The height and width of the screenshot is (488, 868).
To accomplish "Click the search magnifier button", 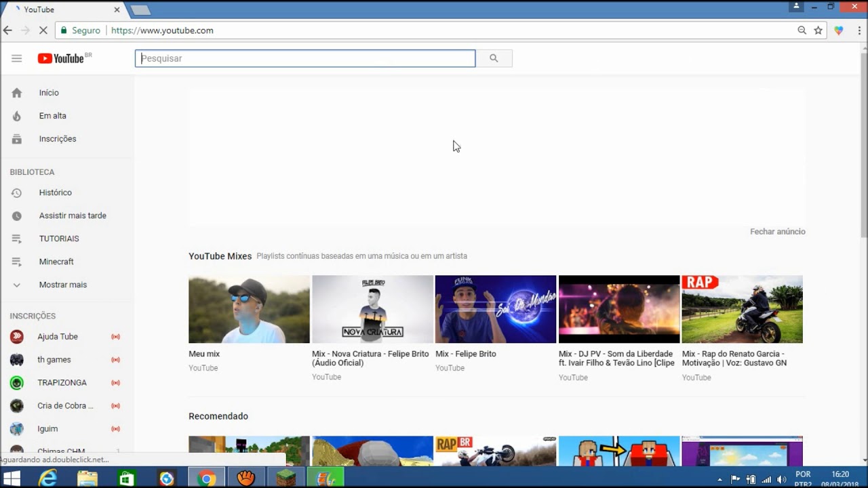I will (494, 58).
